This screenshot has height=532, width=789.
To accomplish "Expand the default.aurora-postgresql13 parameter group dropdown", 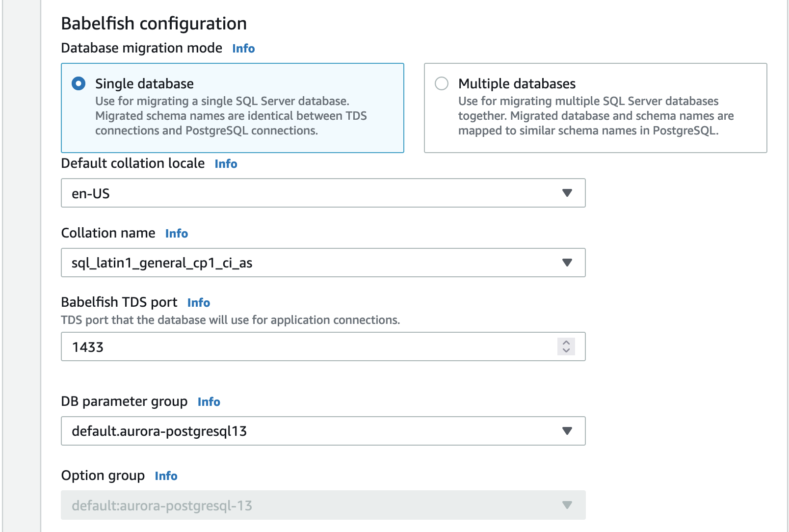I will [x=323, y=431].
